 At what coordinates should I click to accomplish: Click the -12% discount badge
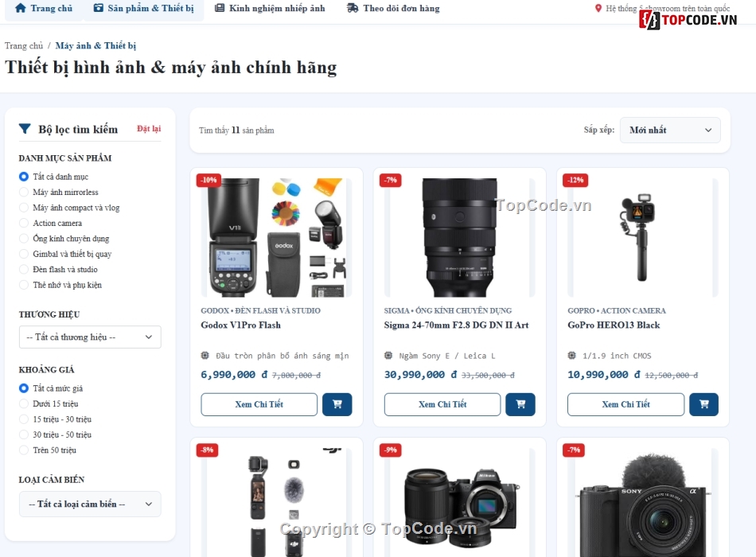[575, 180]
